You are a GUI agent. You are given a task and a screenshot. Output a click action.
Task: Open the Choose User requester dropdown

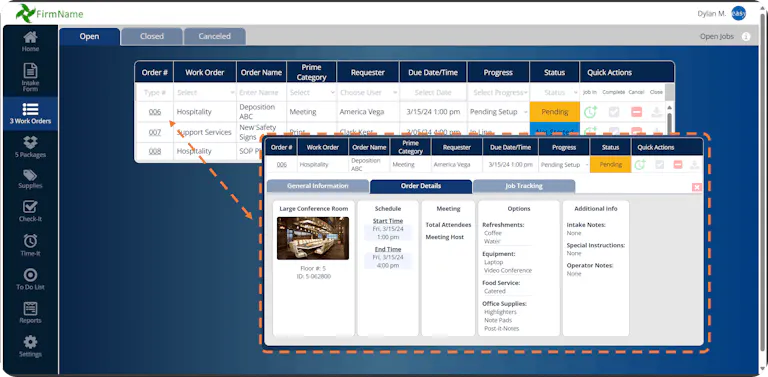click(368, 93)
